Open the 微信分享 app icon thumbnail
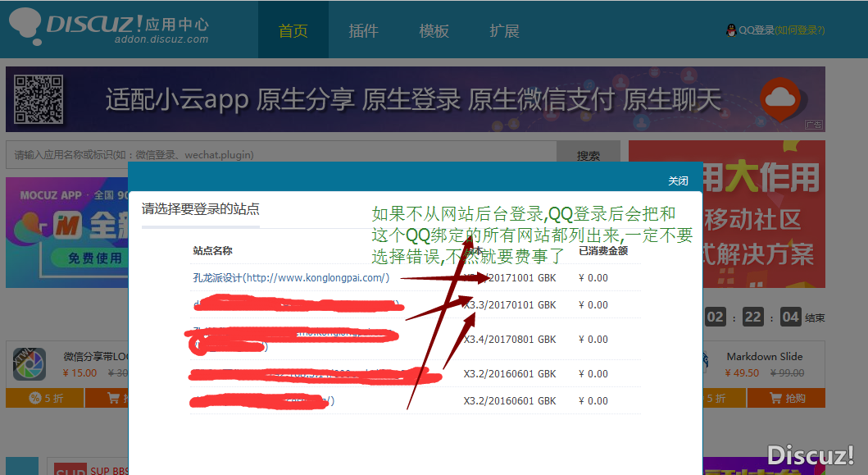Viewport: 868px width, 475px height. (30, 364)
